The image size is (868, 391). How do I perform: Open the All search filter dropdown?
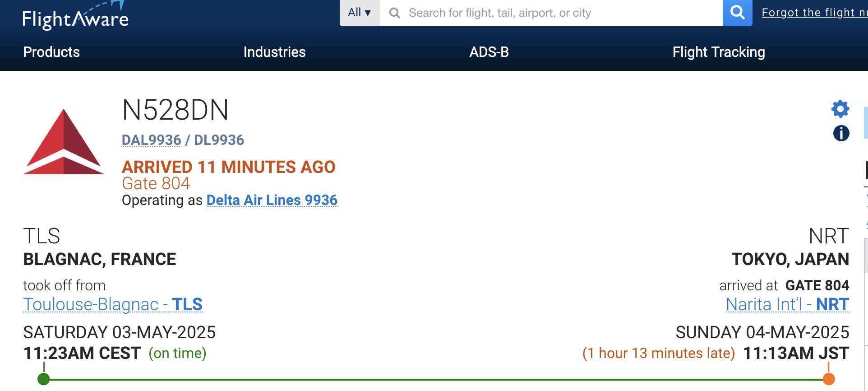point(360,13)
